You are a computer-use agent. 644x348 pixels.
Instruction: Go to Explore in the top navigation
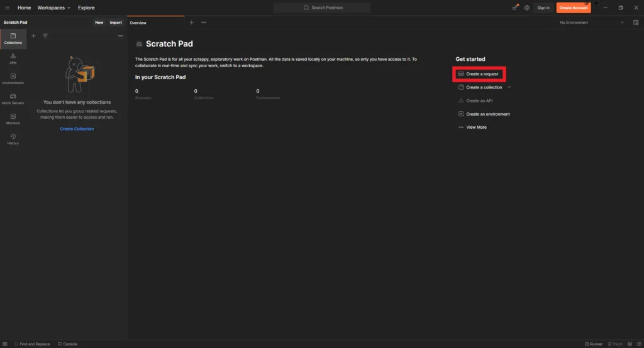pyautogui.click(x=86, y=8)
